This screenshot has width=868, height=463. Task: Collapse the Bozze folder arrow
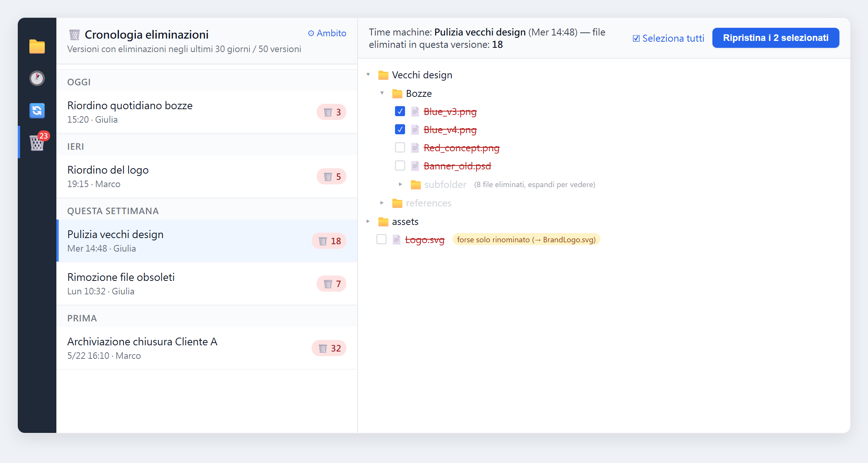[x=382, y=93]
